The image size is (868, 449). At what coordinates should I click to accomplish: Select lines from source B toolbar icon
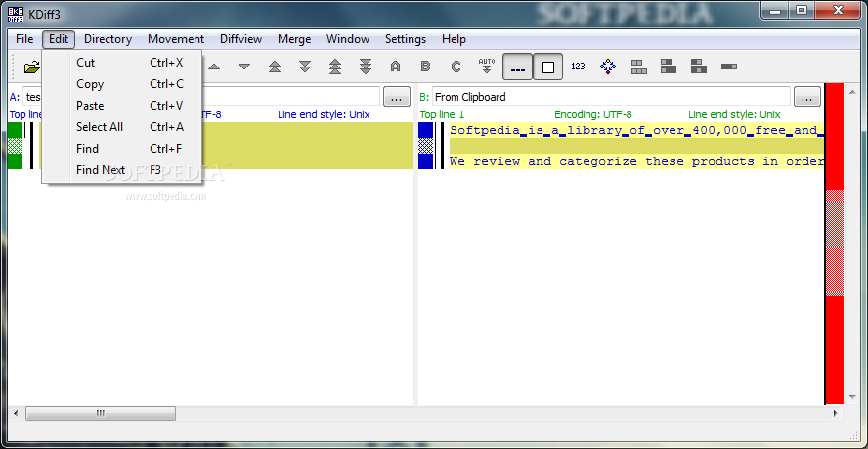(x=426, y=67)
